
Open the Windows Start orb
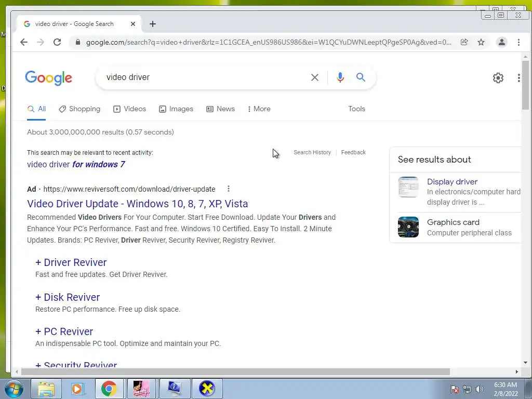click(x=13, y=389)
